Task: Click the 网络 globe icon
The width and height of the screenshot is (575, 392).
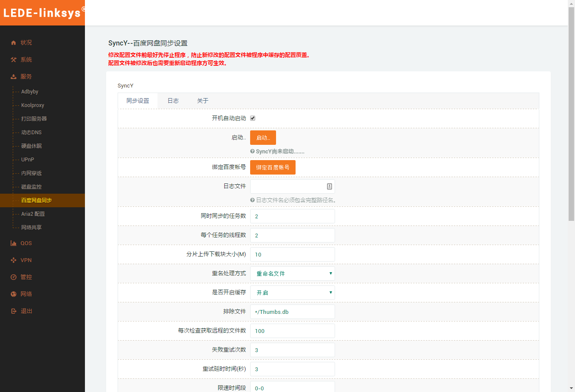Action: [14, 294]
